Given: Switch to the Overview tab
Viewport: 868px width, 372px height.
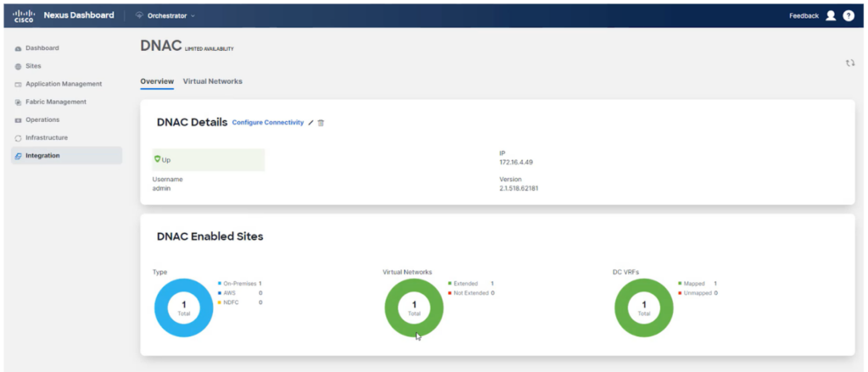Looking at the screenshot, I should [157, 81].
